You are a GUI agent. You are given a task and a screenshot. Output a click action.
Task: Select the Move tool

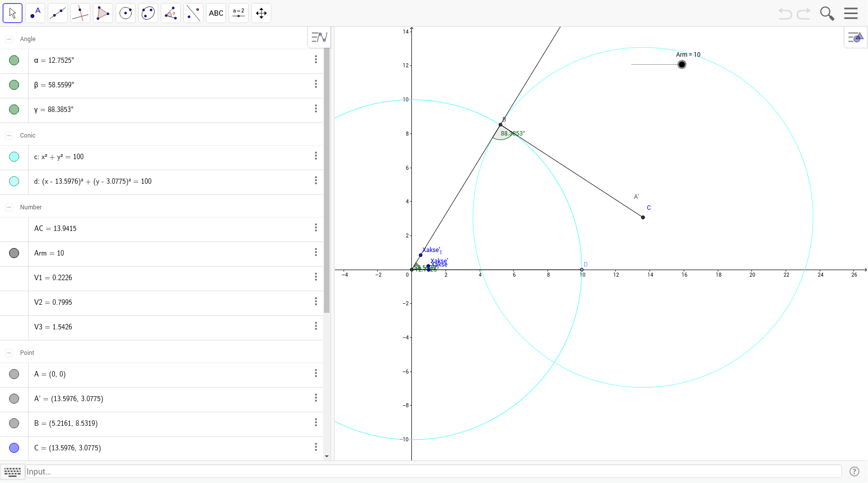[x=13, y=13]
